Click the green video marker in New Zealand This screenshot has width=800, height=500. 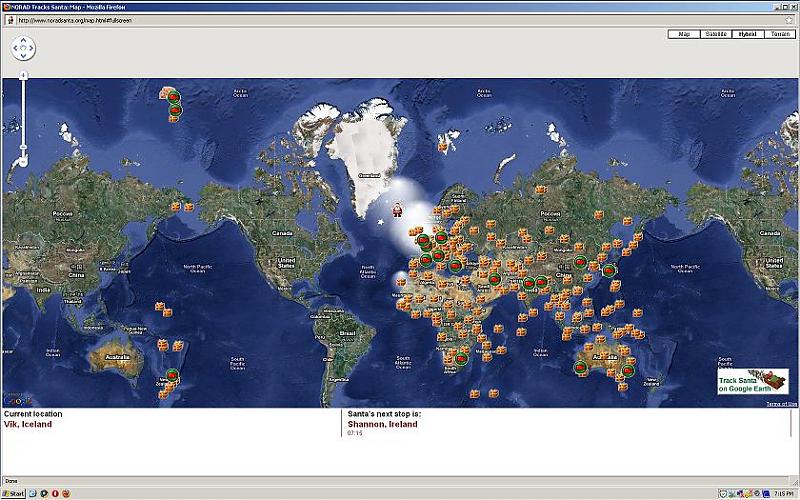click(171, 375)
